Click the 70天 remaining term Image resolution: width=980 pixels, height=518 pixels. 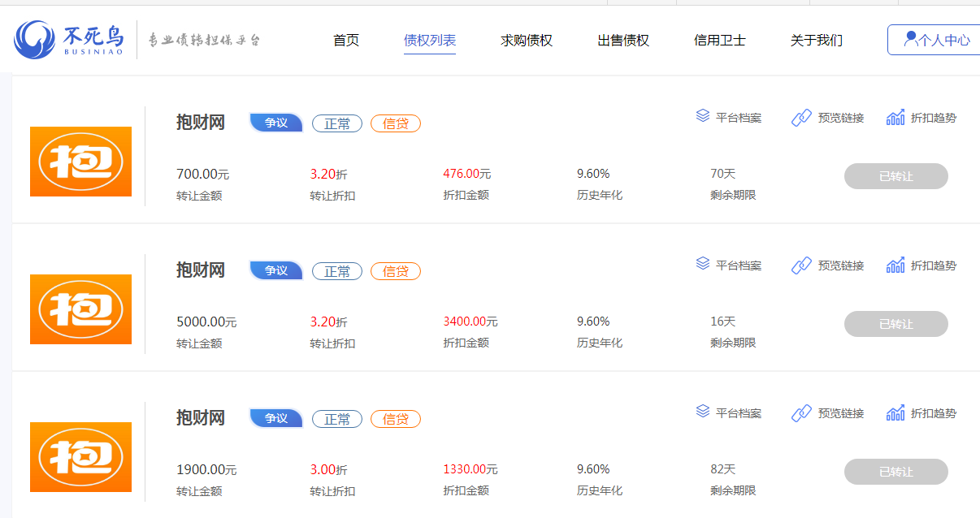(722, 174)
